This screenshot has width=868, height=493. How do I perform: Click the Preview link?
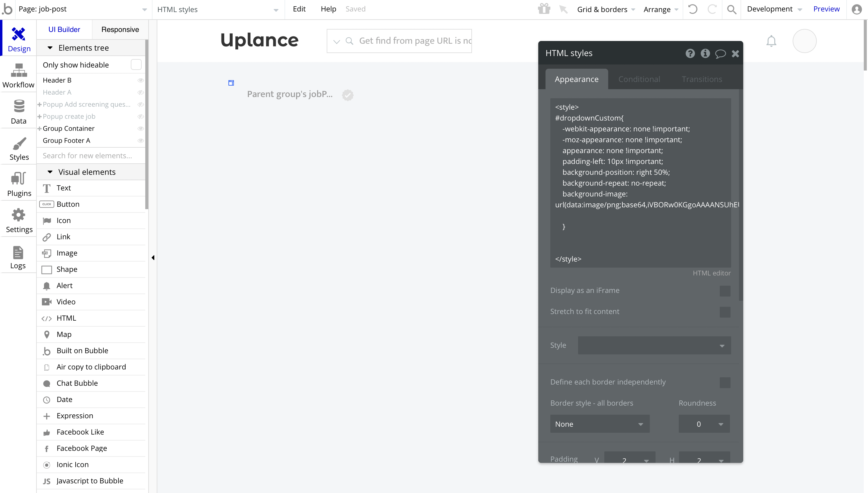(826, 9)
